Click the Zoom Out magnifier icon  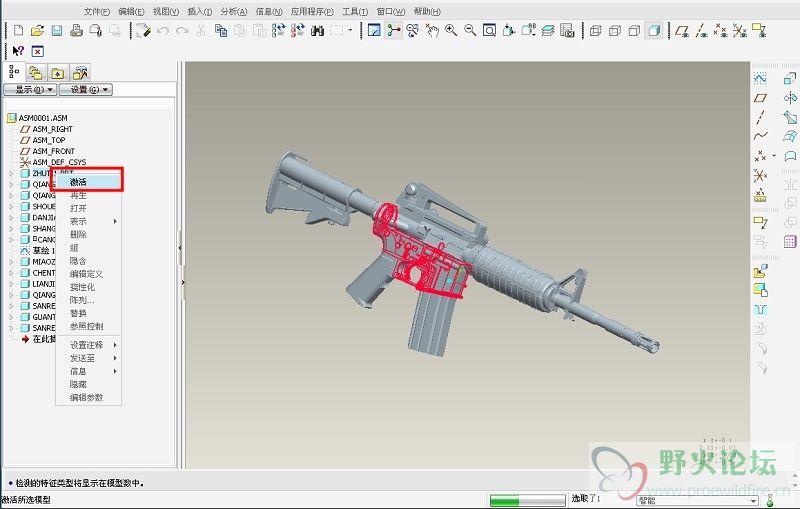tap(471, 31)
